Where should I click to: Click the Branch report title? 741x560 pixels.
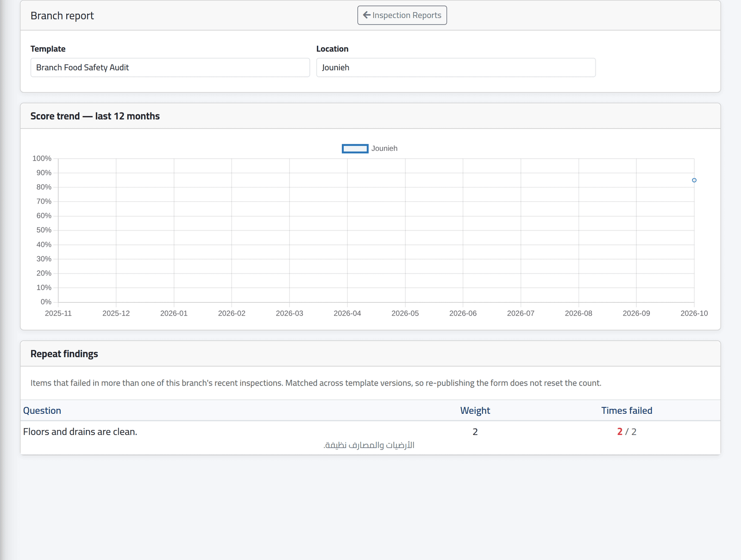62,16
